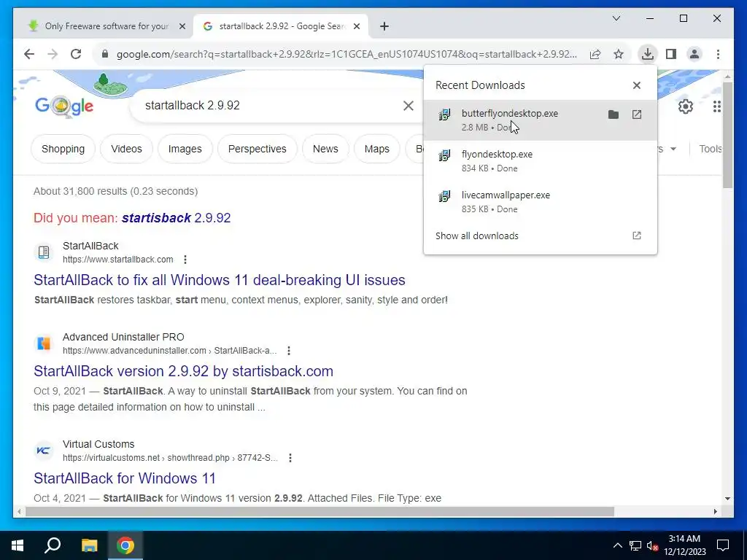Go back with the browser back arrow
Screen dimensions: 747x560
tap(29, 54)
